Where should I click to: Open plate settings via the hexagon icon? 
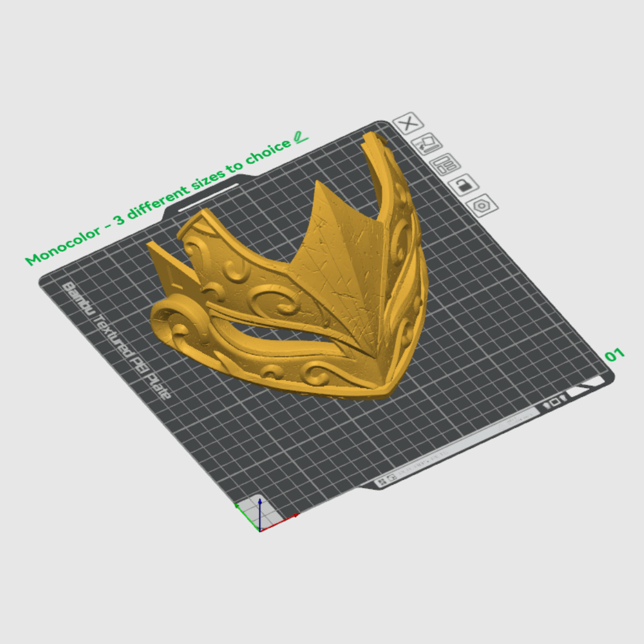click(482, 206)
